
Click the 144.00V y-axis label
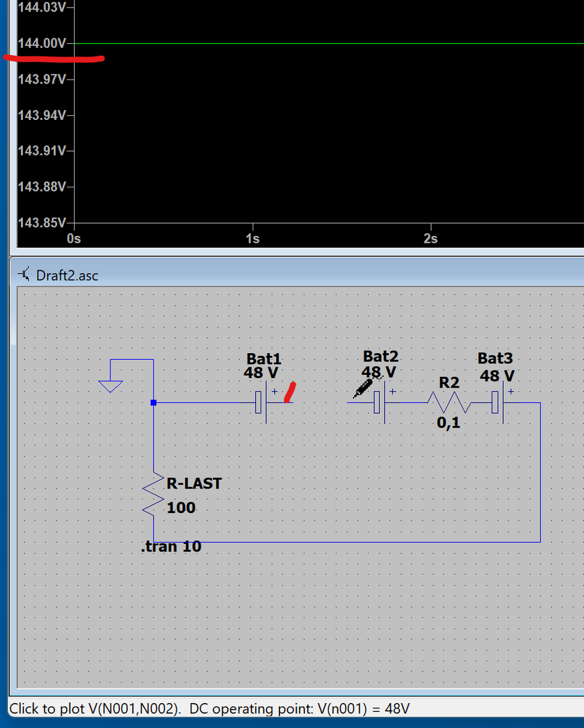[42, 44]
